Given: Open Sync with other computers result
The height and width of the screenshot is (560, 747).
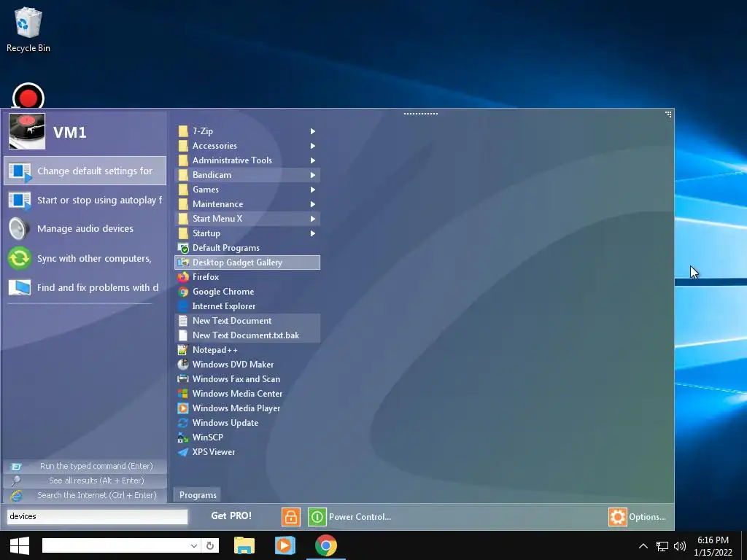Looking at the screenshot, I should click(x=85, y=258).
